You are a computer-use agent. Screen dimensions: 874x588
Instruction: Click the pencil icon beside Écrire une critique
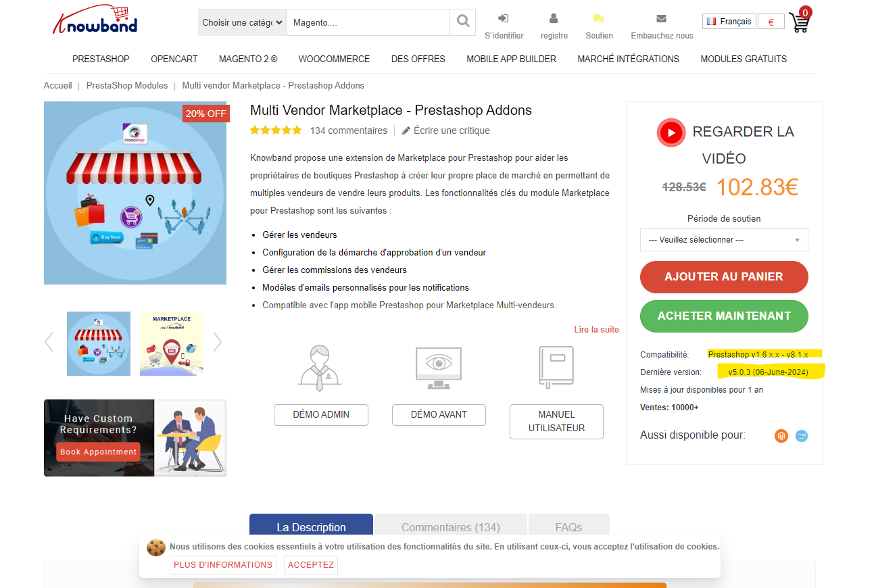pos(406,130)
